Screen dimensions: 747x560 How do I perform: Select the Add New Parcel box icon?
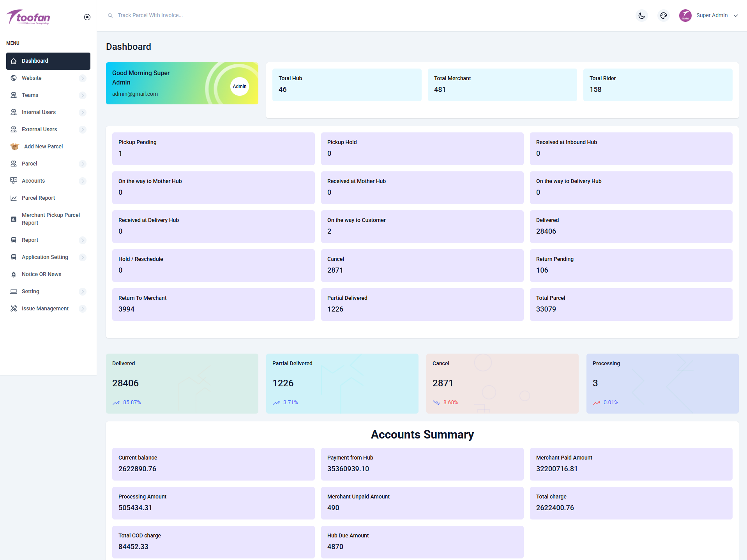coord(14,146)
